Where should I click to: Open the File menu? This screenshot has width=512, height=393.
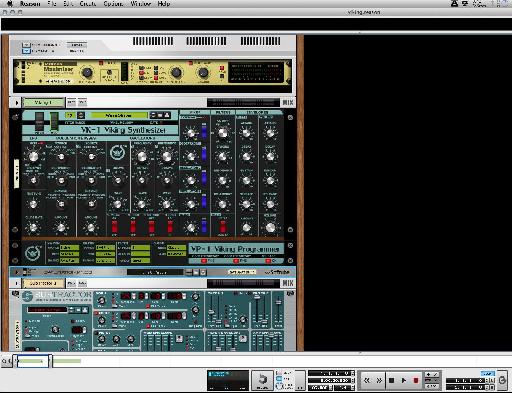[52, 4]
